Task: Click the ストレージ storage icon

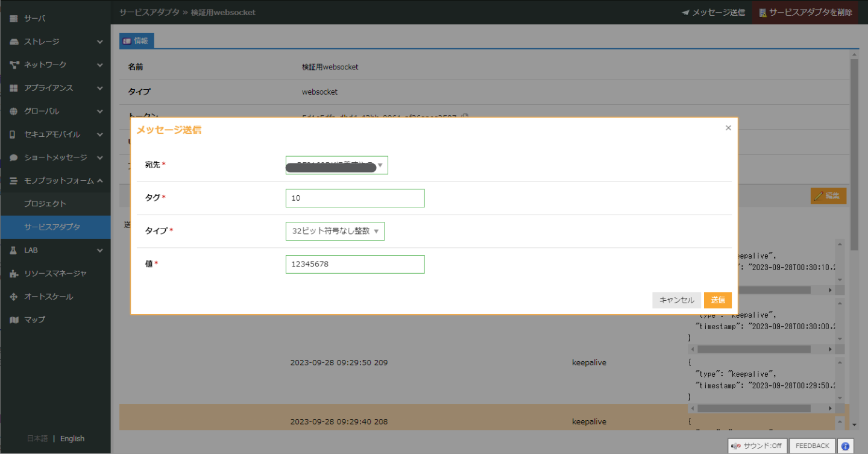Action: 14,42
